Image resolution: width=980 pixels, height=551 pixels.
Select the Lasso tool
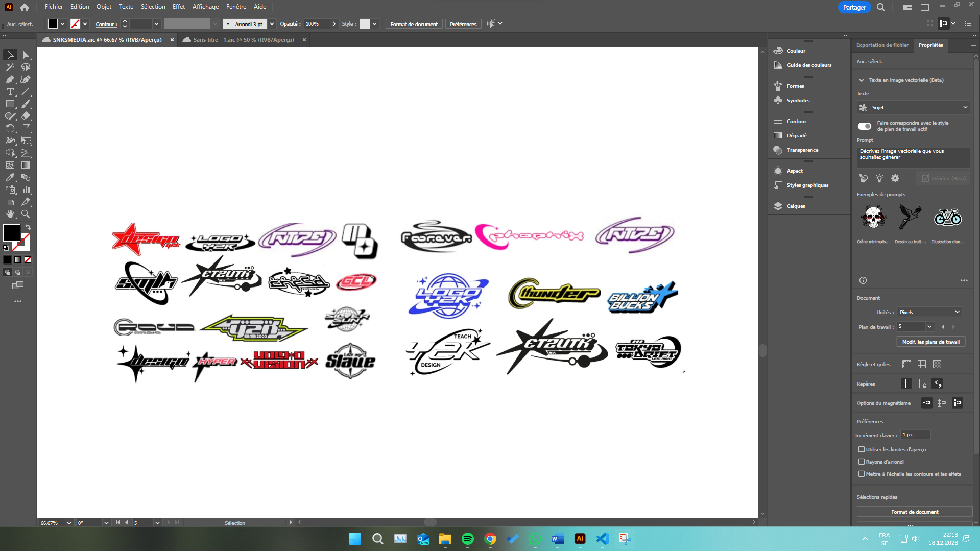point(26,67)
